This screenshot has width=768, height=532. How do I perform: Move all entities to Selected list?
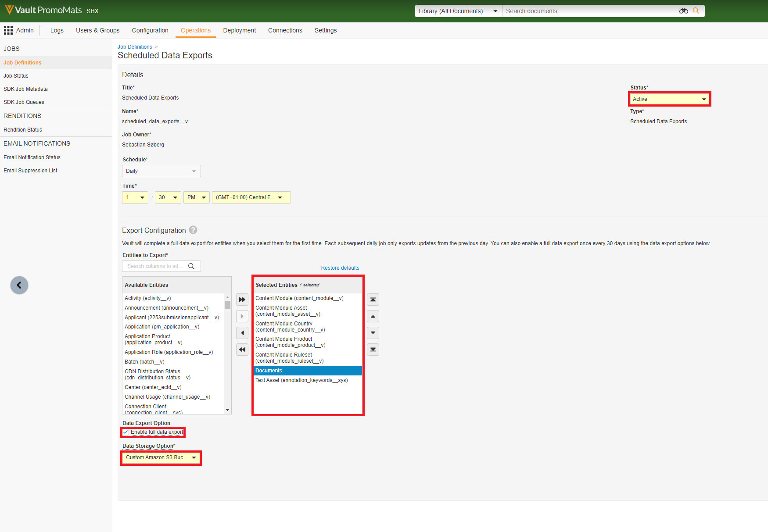tap(242, 300)
